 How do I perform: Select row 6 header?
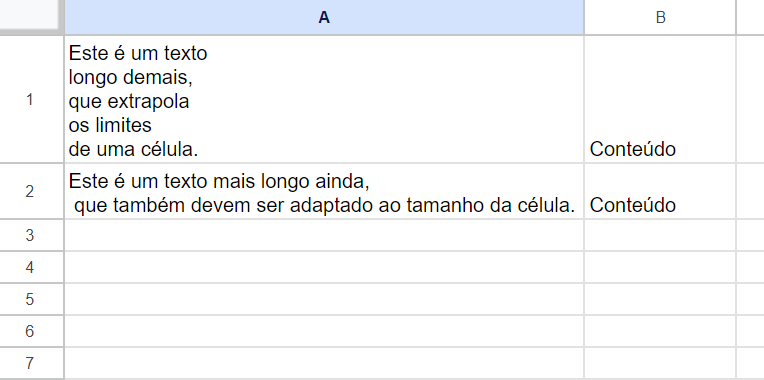[32, 331]
